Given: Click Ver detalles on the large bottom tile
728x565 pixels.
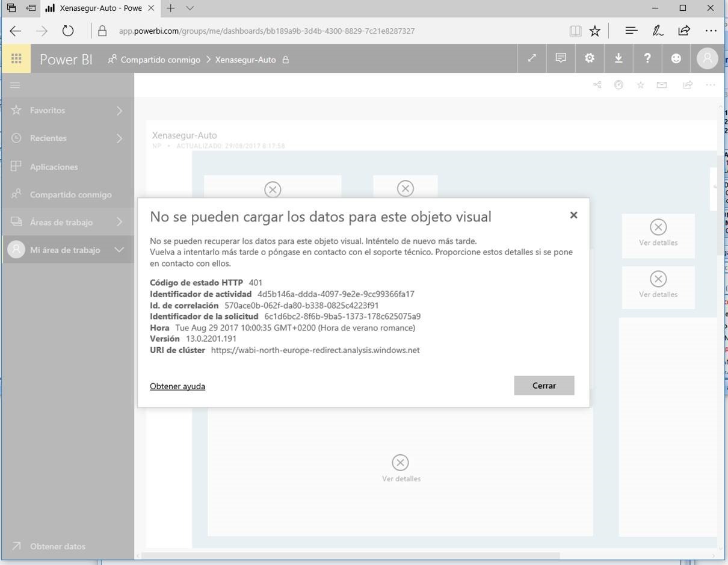Looking at the screenshot, I should point(401,478).
